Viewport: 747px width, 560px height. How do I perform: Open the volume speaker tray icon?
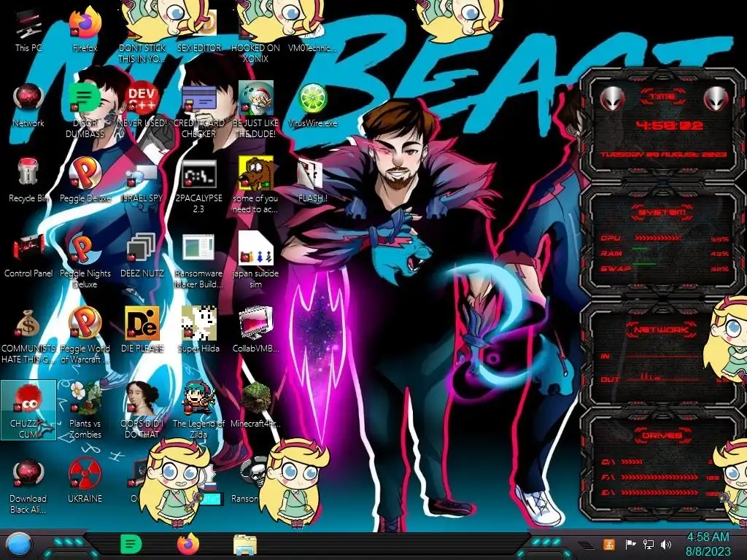point(665,544)
